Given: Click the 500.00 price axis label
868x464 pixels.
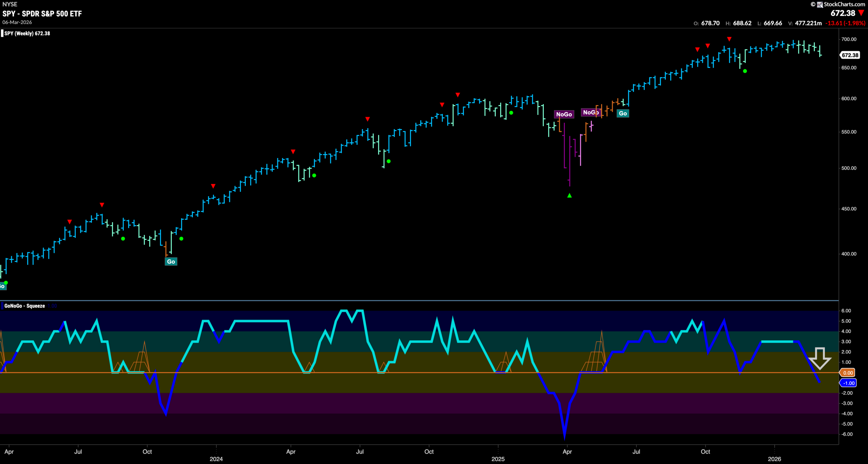Looking at the screenshot, I should [849, 168].
